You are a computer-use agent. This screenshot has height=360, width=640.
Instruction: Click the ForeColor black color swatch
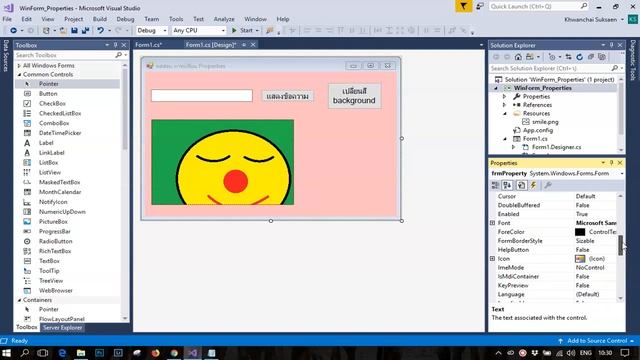coord(580,232)
